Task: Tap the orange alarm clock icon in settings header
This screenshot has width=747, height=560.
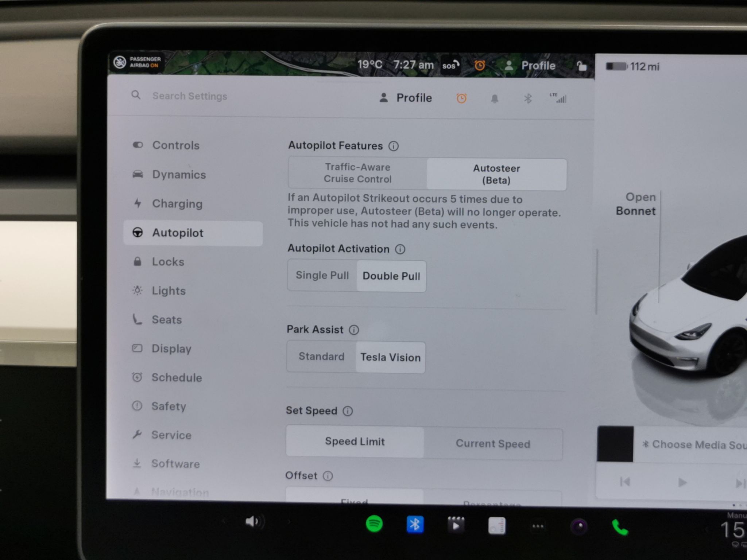Action: coord(461,98)
